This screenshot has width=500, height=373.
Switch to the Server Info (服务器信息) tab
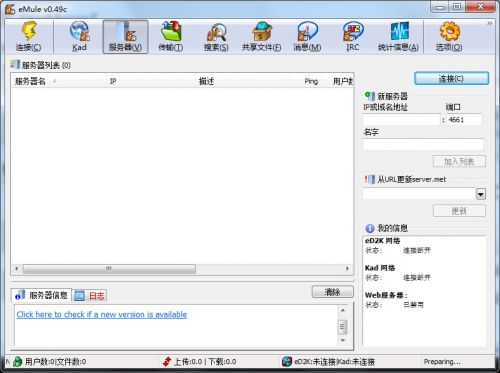point(42,295)
